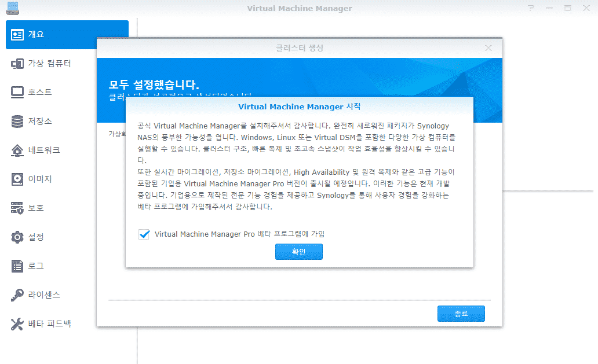Click the 가상 컴퓨터 virtual machine icon
598x364 pixels.
pos(17,64)
